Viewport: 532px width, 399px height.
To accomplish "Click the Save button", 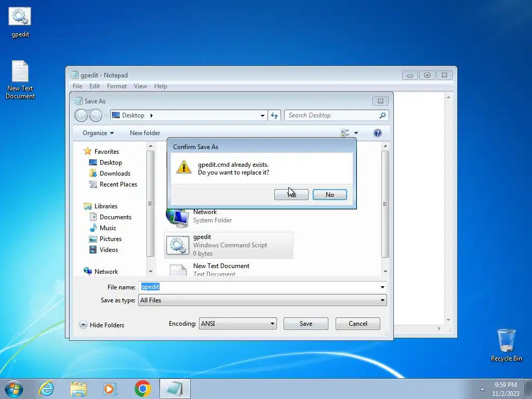I will (x=305, y=324).
